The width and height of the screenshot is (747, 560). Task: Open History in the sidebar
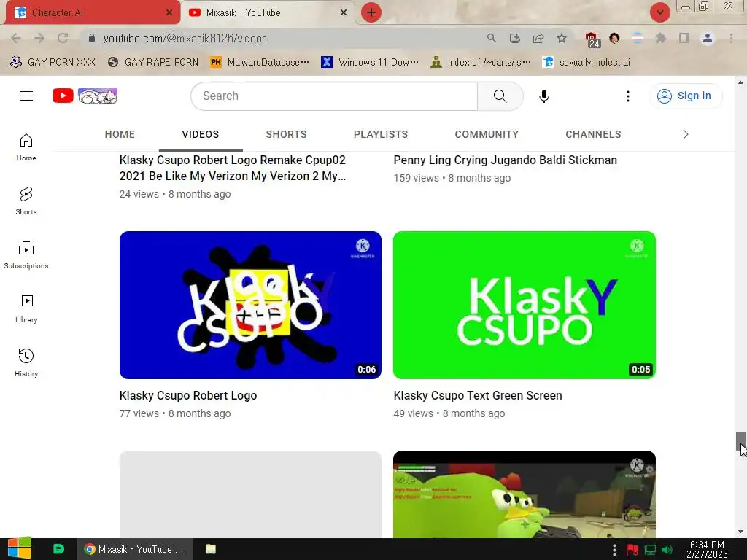click(x=26, y=363)
